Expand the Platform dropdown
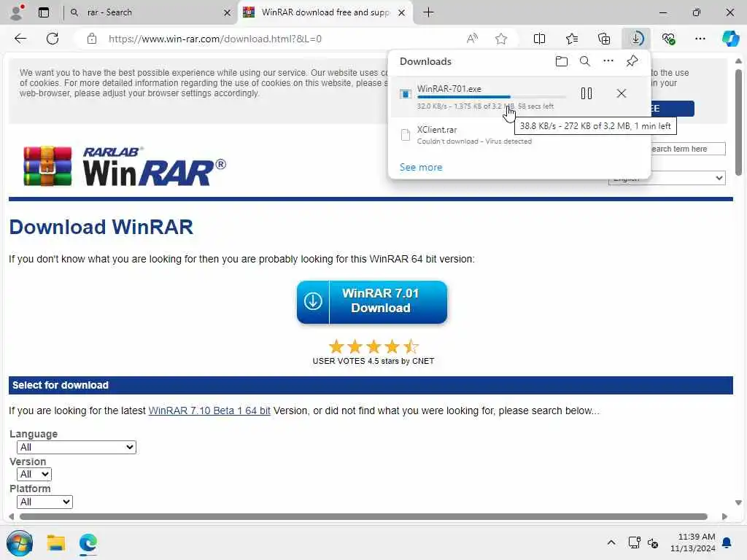 pos(44,502)
